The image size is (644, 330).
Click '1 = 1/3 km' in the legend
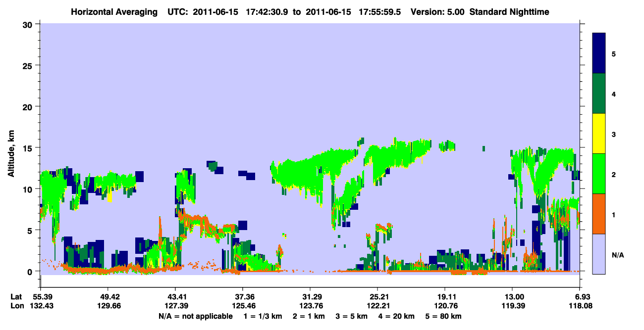(263, 316)
